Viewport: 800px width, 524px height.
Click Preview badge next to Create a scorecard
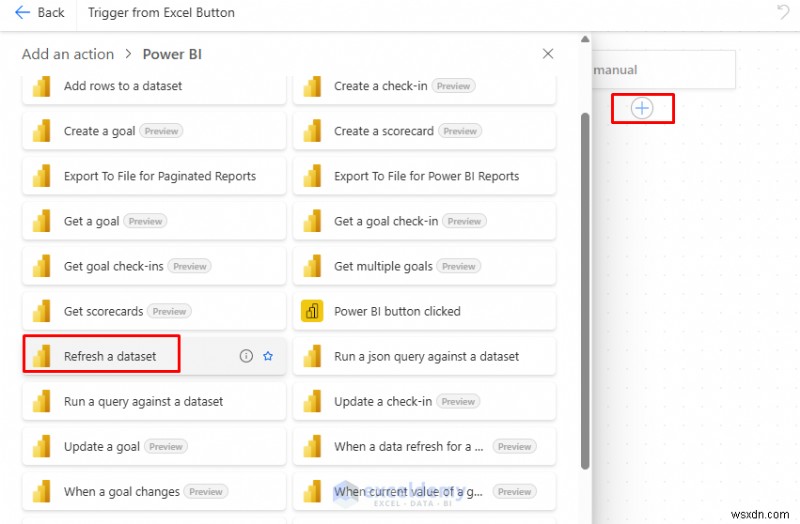point(460,131)
